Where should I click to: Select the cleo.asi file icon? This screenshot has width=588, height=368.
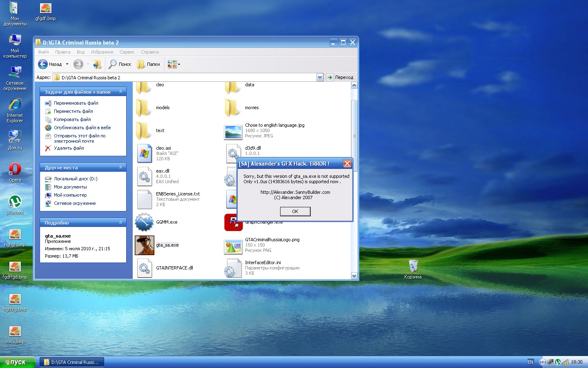(145, 153)
